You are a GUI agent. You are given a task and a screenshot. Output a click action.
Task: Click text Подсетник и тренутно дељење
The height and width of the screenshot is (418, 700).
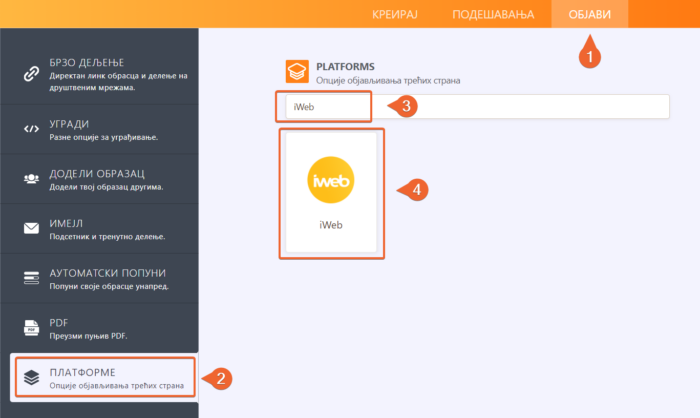click(107, 237)
